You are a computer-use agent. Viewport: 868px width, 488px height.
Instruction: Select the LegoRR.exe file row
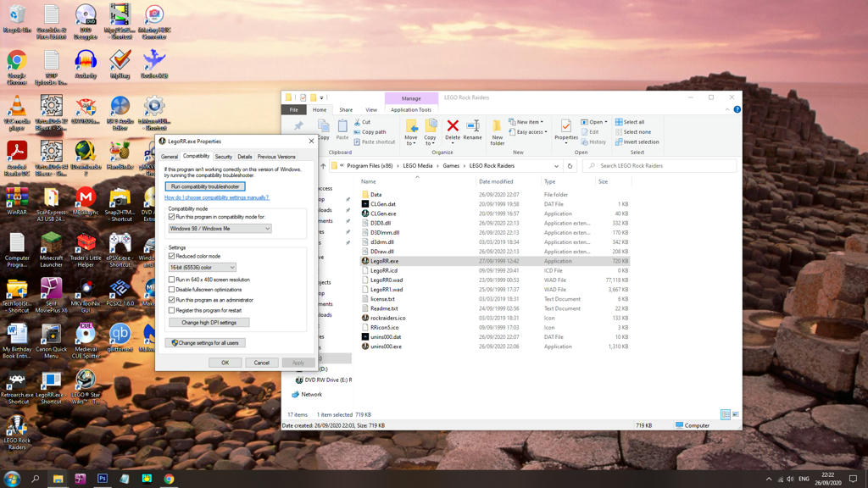495,261
